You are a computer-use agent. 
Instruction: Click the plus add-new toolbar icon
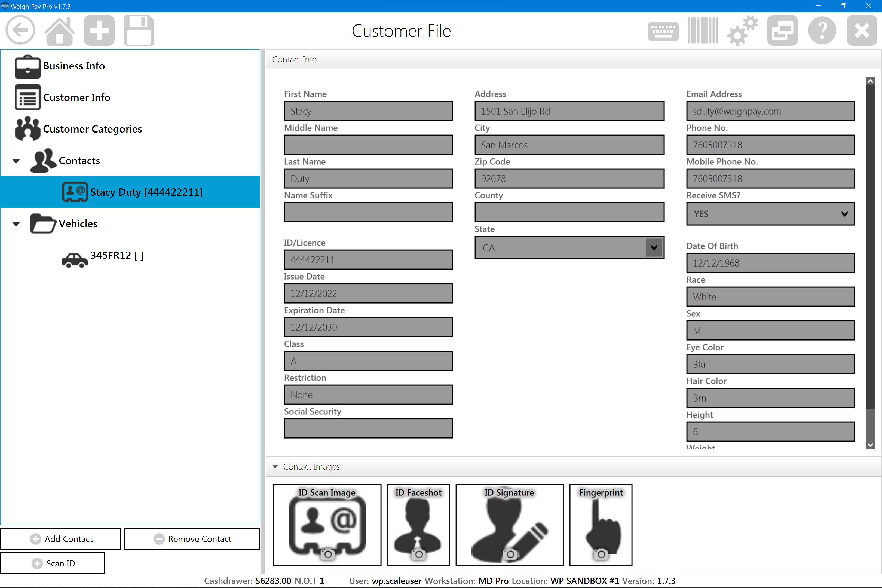click(99, 30)
